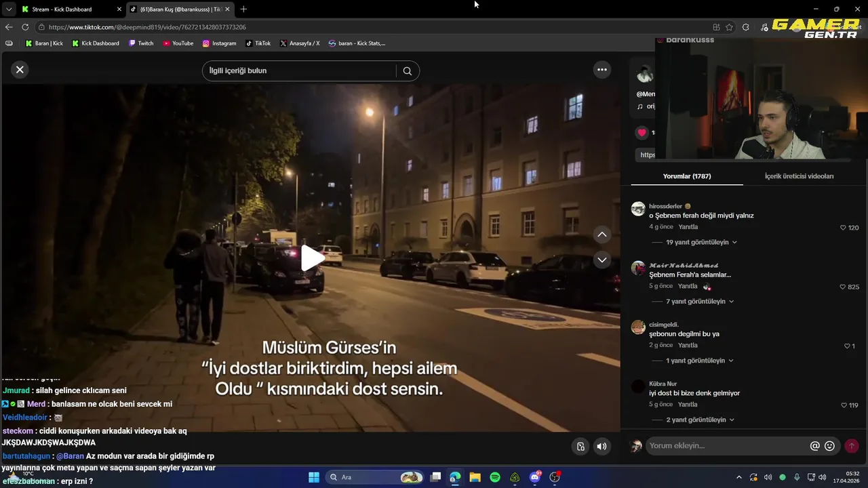Screen dimensions: 868x488
Task: Open the Windows Start menu
Action: [314, 477]
